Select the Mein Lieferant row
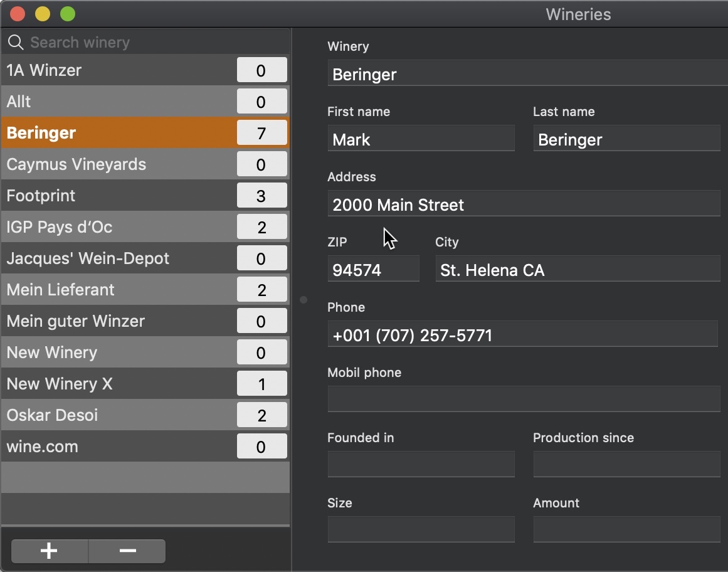 tap(145, 290)
